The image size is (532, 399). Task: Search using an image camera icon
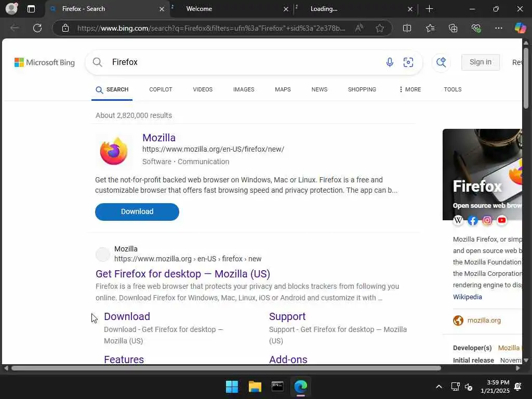pos(408,62)
